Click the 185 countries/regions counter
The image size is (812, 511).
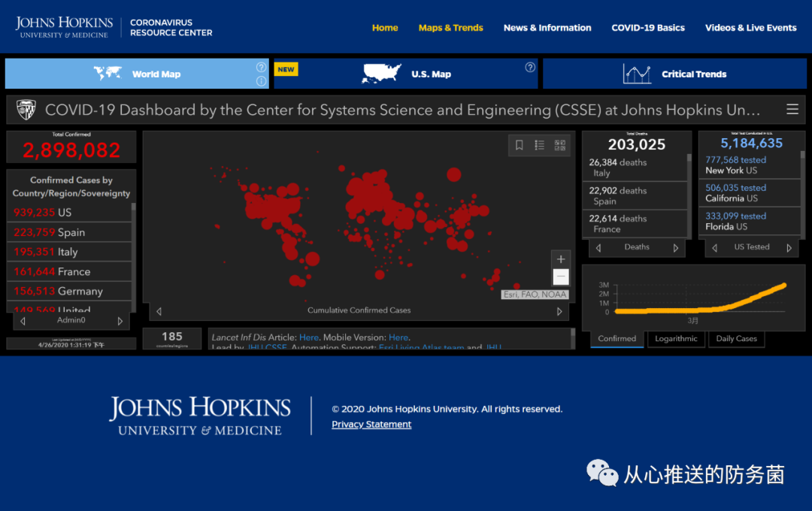[x=172, y=339]
